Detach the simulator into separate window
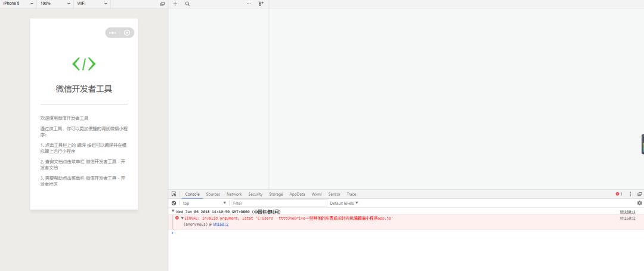This screenshot has width=644, height=271. (162, 4)
